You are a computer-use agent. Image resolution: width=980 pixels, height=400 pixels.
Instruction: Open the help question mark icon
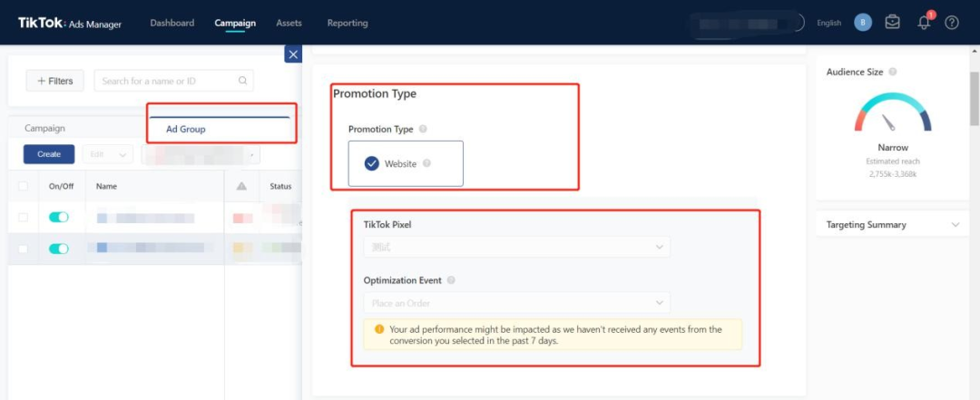point(951,23)
